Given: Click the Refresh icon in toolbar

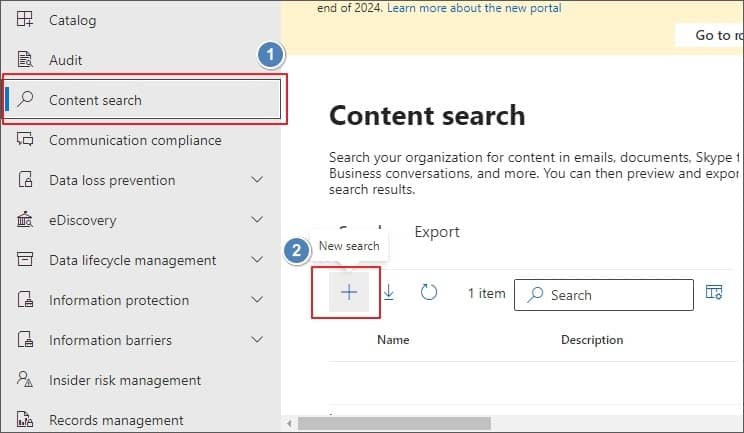Looking at the screenshot, I should pos(428,292).
